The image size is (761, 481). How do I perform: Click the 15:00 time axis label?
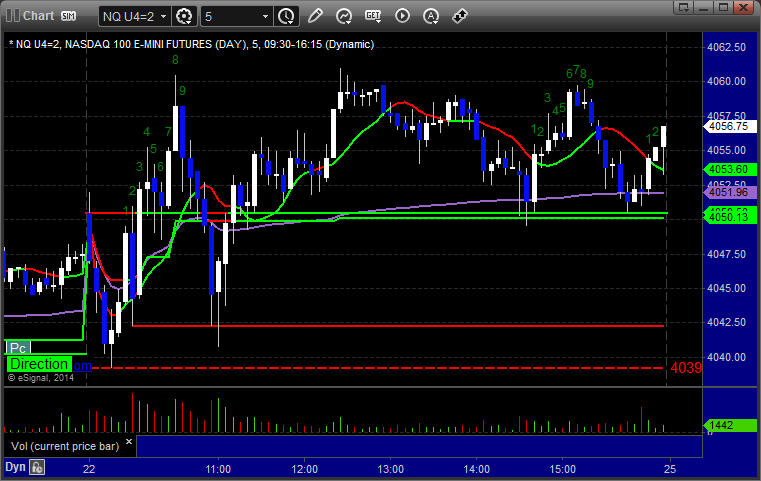click(562, 469)
